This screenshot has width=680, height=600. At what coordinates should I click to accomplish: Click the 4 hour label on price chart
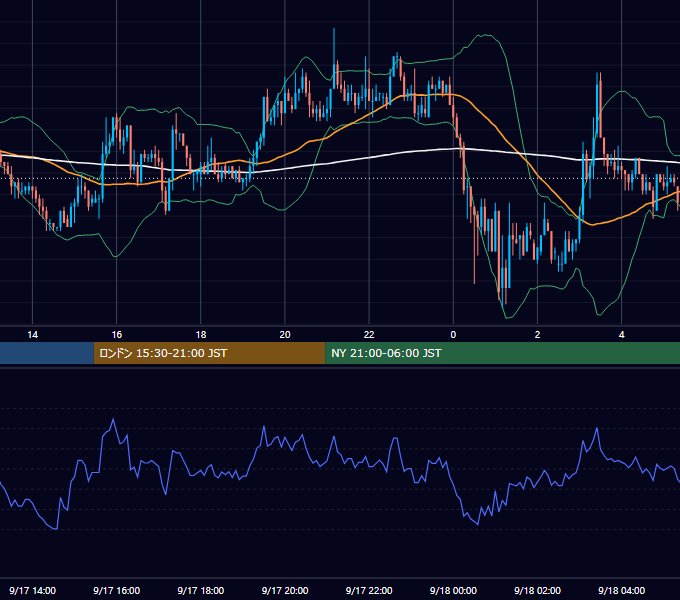[x=621, y=335]
